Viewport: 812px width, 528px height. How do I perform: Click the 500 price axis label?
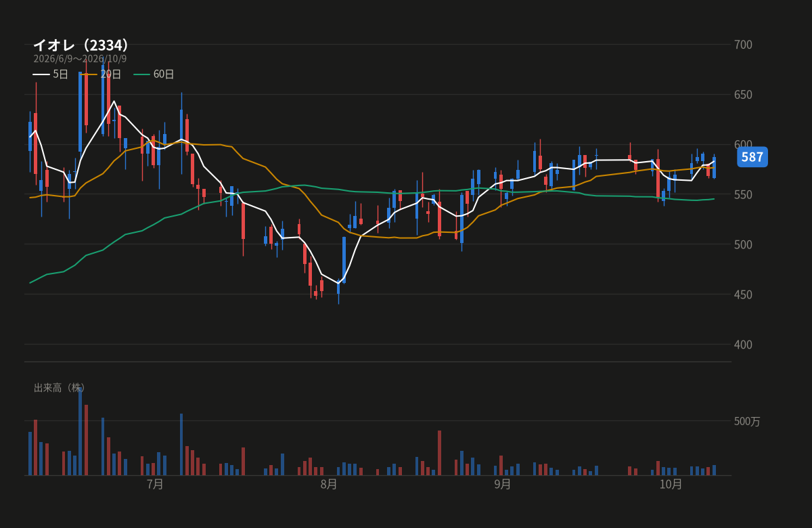[743, 244]
